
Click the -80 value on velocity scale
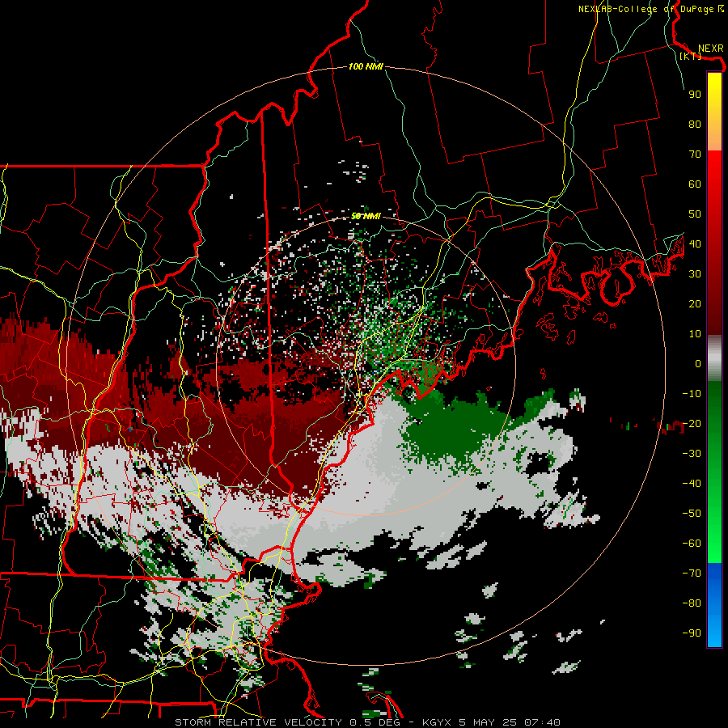click(692, 603)
